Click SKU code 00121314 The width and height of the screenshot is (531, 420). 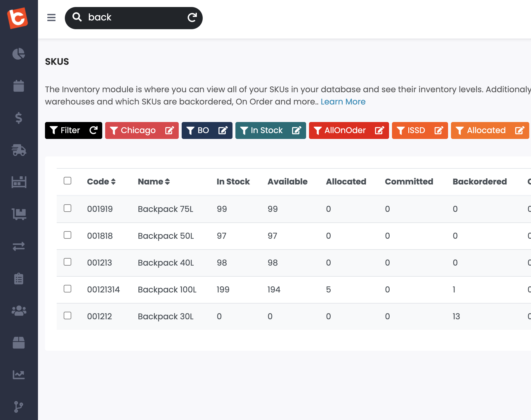coord(103,290)
